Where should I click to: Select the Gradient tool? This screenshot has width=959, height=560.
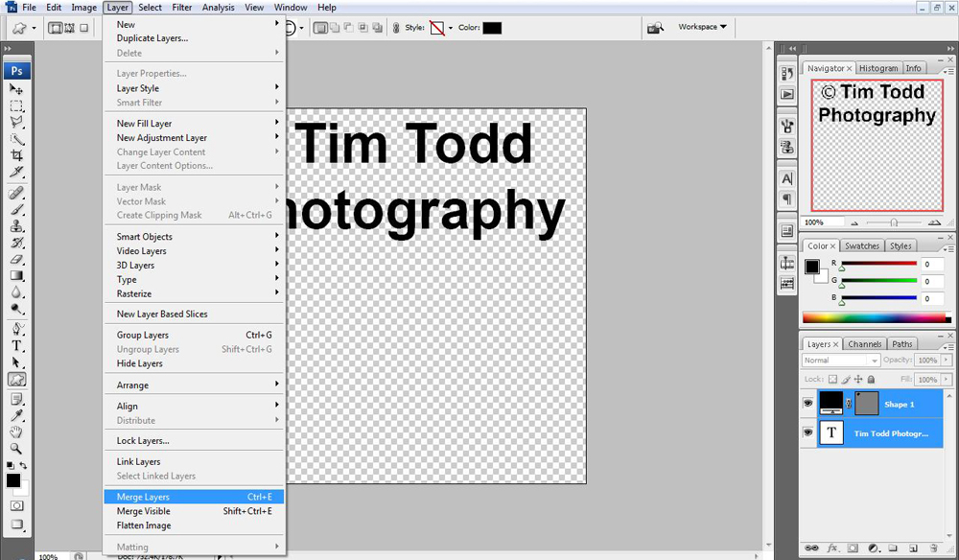tap(16, 276)
